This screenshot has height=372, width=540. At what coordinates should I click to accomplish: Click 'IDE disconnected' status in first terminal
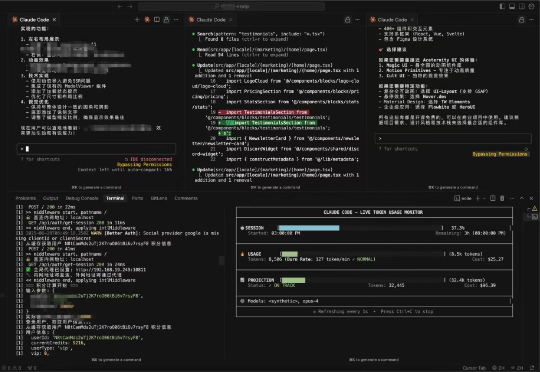point(148,159)
